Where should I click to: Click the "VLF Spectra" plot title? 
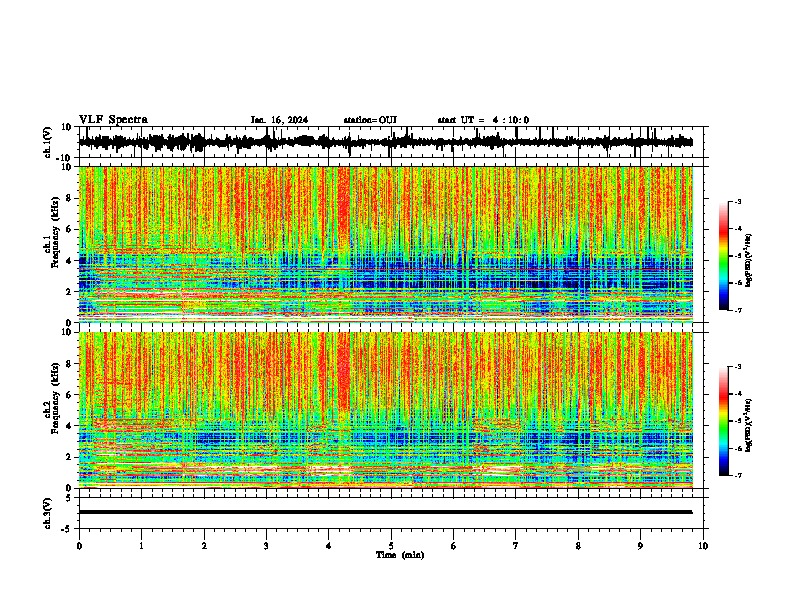pyautogui.click(x=113, y=120)
